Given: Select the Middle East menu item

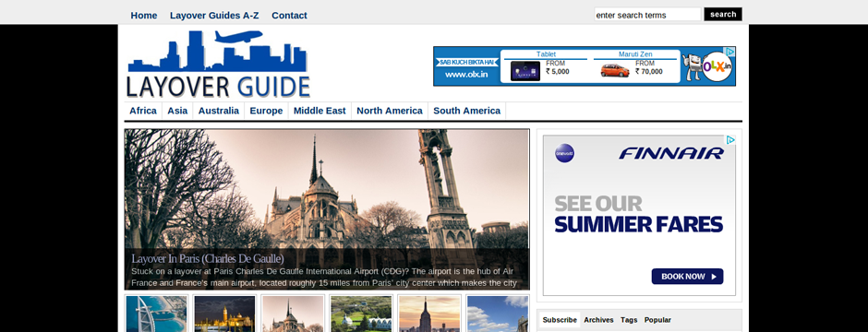Looking at the screenshot, I should (319, 111).
